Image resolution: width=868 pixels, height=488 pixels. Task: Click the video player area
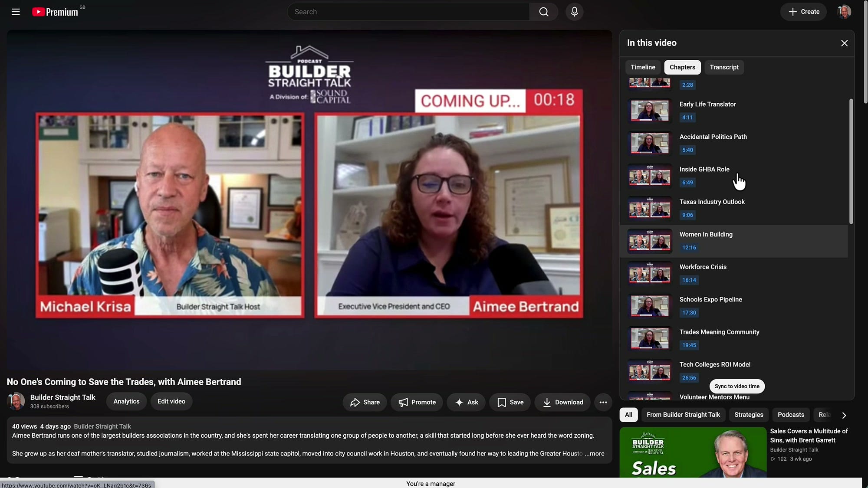pos(309,200)
